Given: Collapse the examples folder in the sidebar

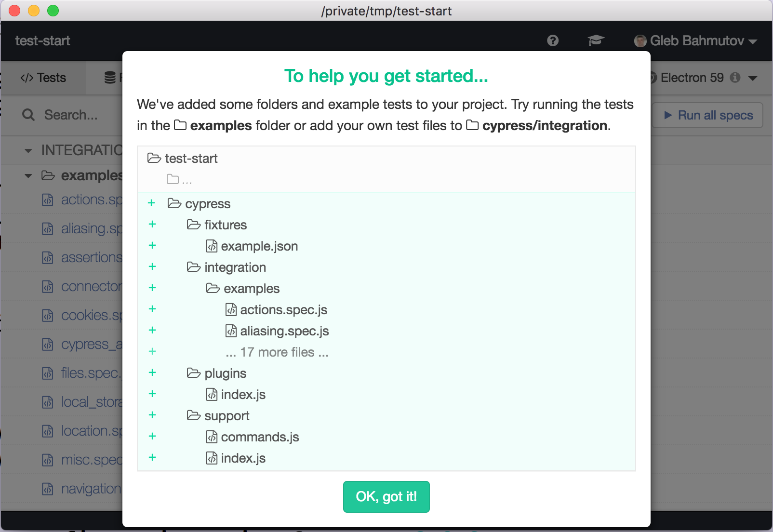Looking at the screenshot, I should (28, 176).
